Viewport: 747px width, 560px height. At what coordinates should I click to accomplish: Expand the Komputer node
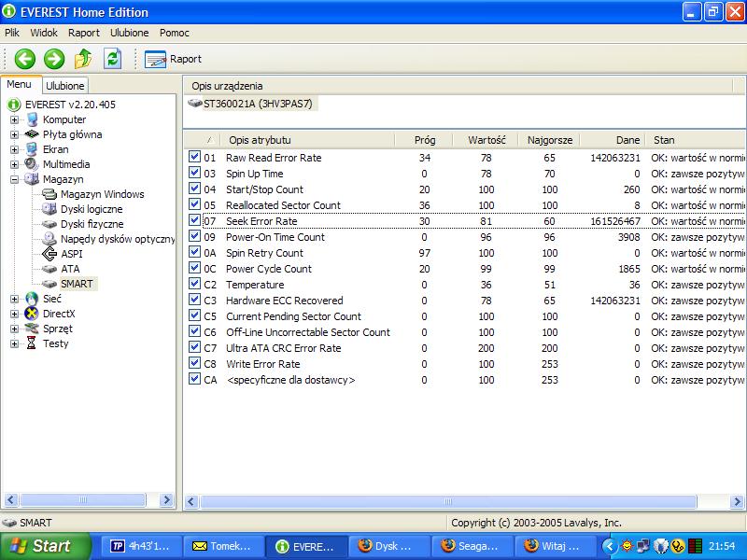coord(14,119)
